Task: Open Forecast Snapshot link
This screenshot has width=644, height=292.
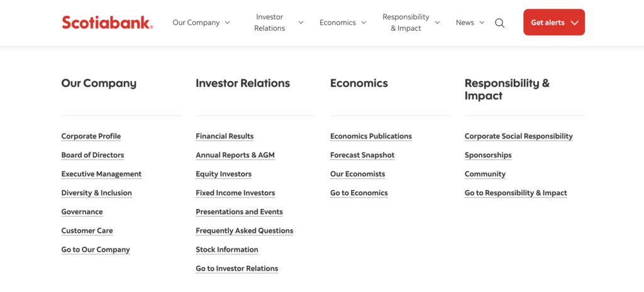Action: point(362,155)
